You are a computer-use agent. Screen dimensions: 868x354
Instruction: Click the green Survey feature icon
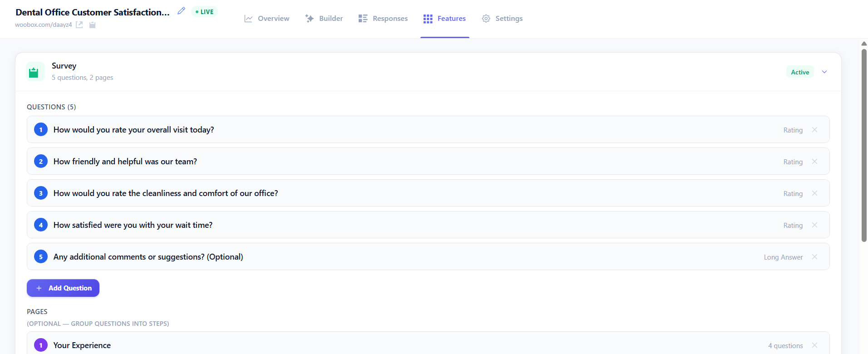(x=34, y=72)
